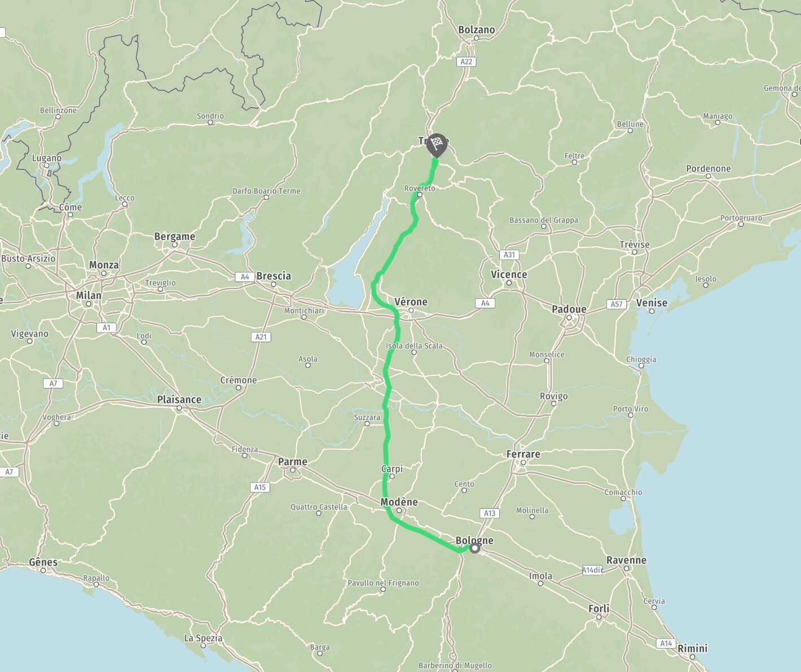Click the A1 shield south of Milan
Viewport: 801px width, 672px height.
point(107,328)
